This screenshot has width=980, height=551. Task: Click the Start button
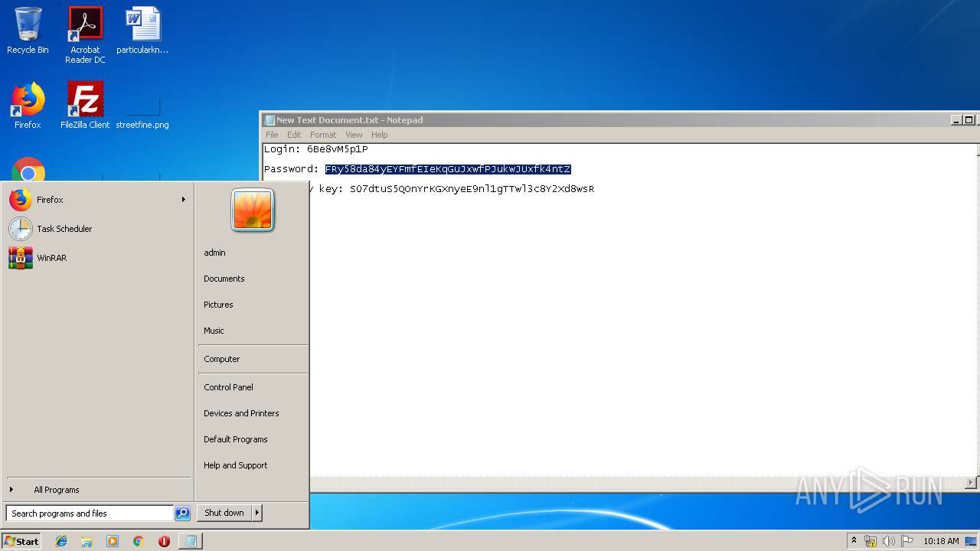pyautogui.click(x=21, y=541)
